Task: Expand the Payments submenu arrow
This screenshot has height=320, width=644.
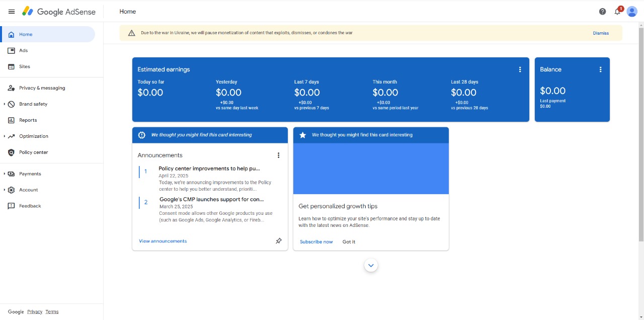Action: (x=5, y=174)
